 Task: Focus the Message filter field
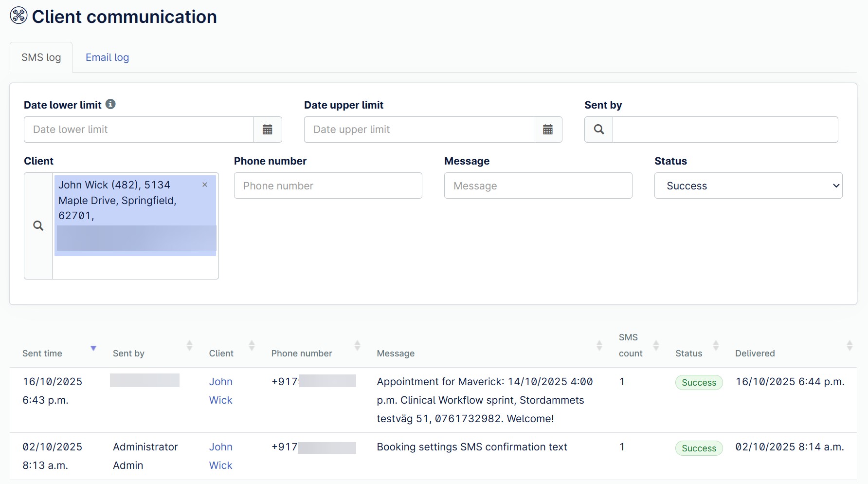click(x=538, y=186)
